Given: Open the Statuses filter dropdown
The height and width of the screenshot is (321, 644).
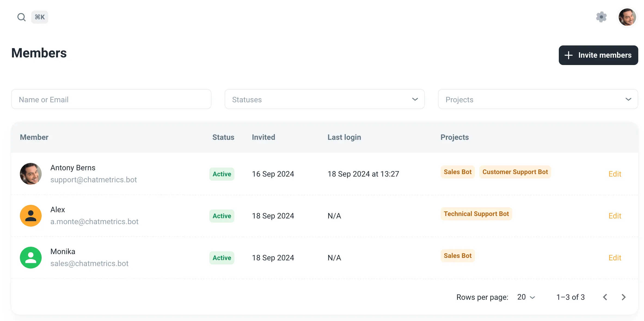Looking at the screenshot, I should [x=324, y=99].
